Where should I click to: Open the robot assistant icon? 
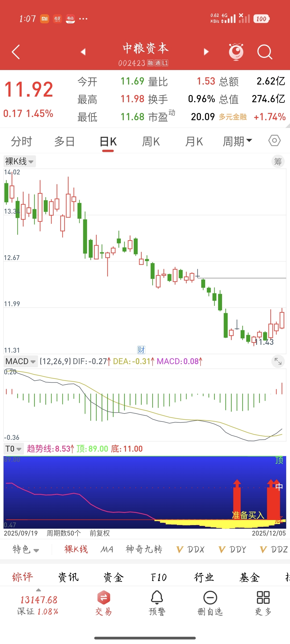[236, 52]
